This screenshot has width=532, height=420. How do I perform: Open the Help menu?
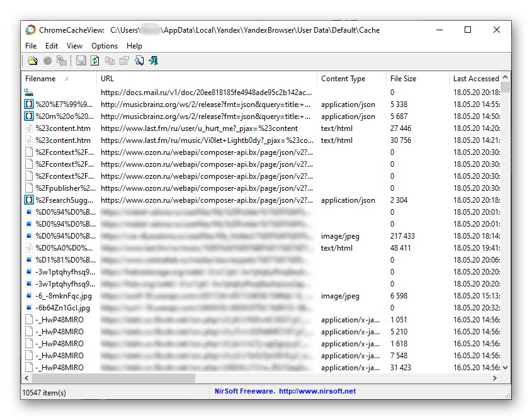(x=134, y=46)
